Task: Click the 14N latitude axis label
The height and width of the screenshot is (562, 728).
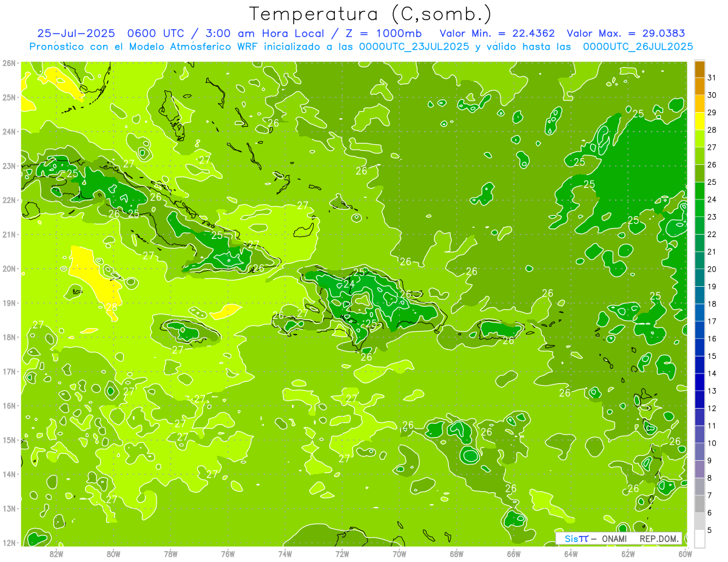Action: point(8,474)
